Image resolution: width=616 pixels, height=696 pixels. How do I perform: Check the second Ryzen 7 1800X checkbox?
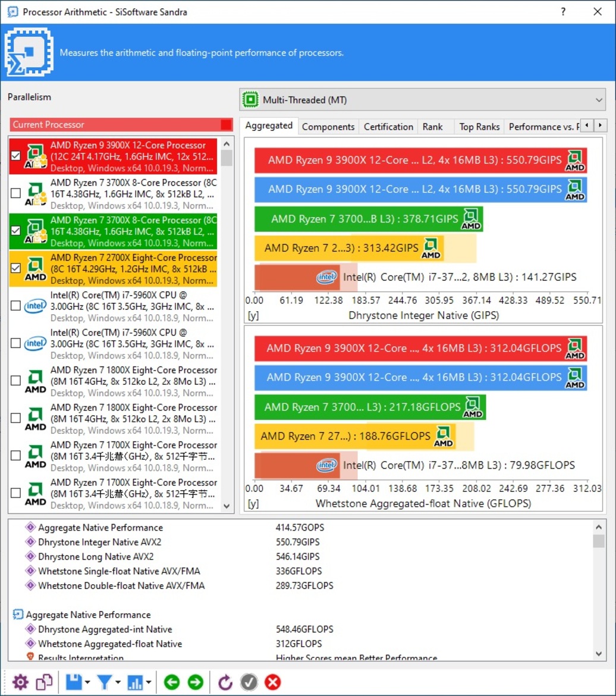(15, 418)
